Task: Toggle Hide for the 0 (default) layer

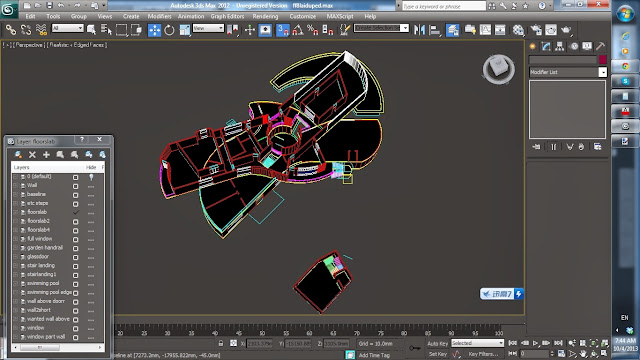Action: coord(91,177)
